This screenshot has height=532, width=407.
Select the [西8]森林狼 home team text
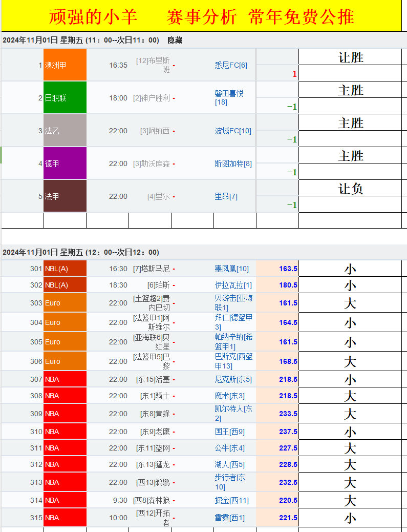[151, 500]
